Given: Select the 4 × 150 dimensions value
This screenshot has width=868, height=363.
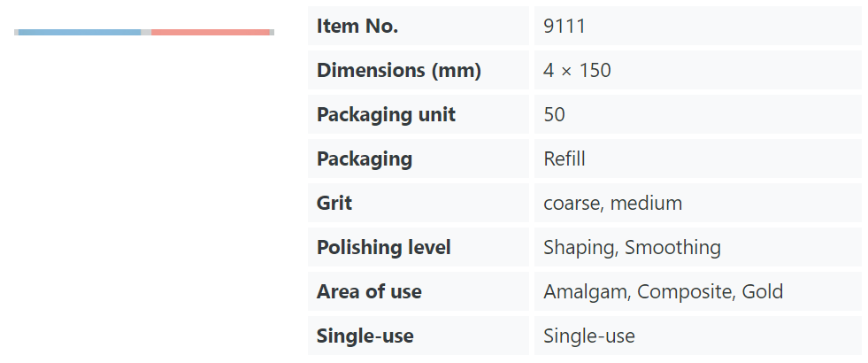Looking at the screenshot, I should point(577,70).
